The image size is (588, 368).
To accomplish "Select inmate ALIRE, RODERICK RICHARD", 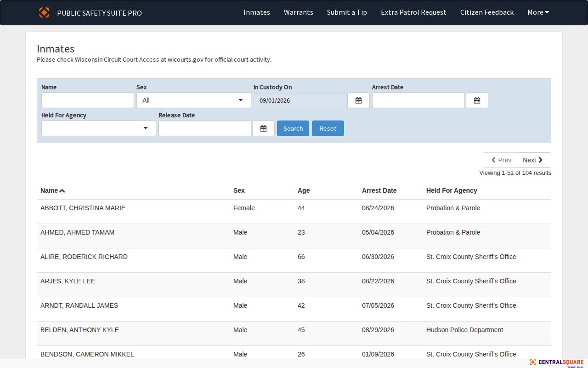I will (x=84, y=257).
